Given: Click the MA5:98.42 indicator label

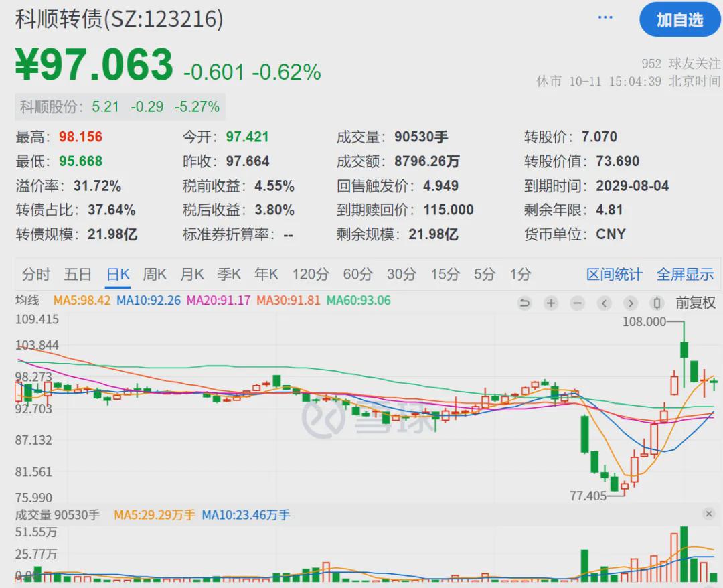Looking at the screenshot, I should [x=82, y=301].
